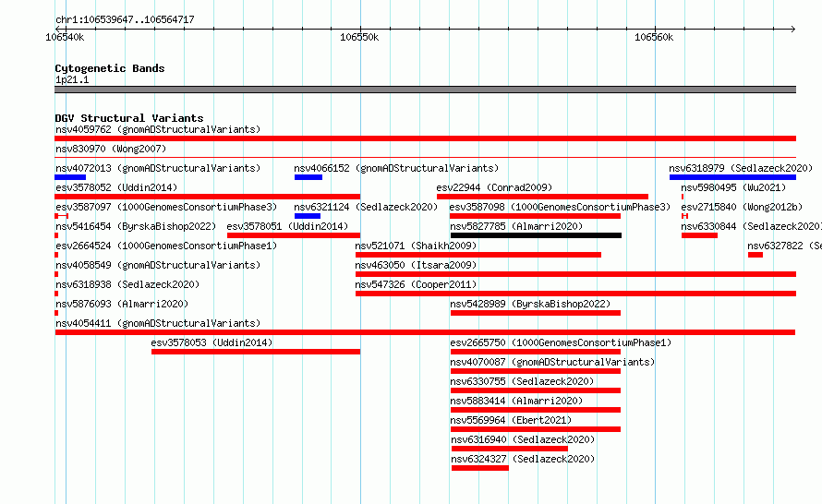
Task: Open nsv5428989 (ByrskaBishop2022) label
Action: point(530,304)
